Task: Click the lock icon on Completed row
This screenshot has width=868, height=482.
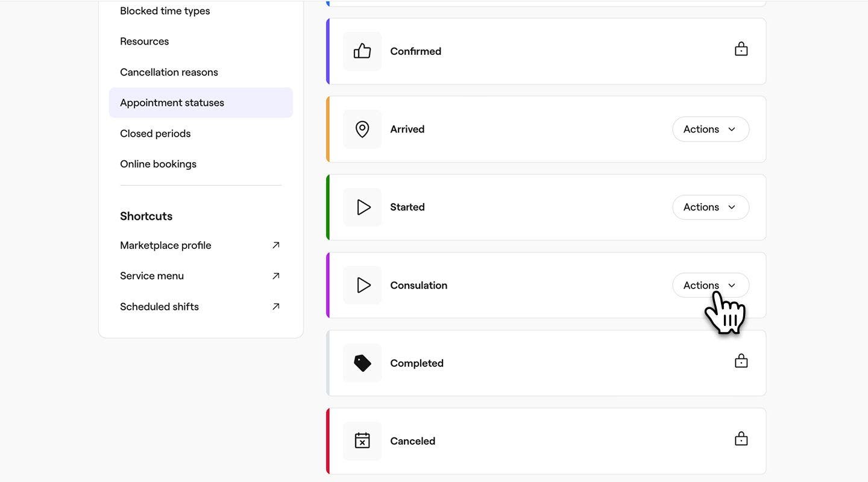Action: click(741, 361)
